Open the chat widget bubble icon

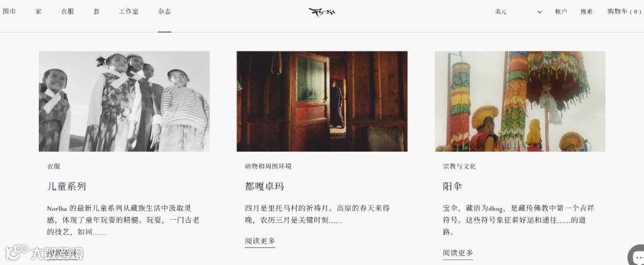click(x=637, y=255)
